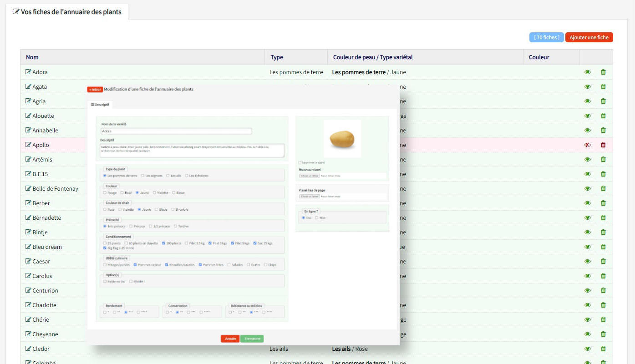Delete the Adora row with trash icon
635x364 pixels.
point(603,72)
